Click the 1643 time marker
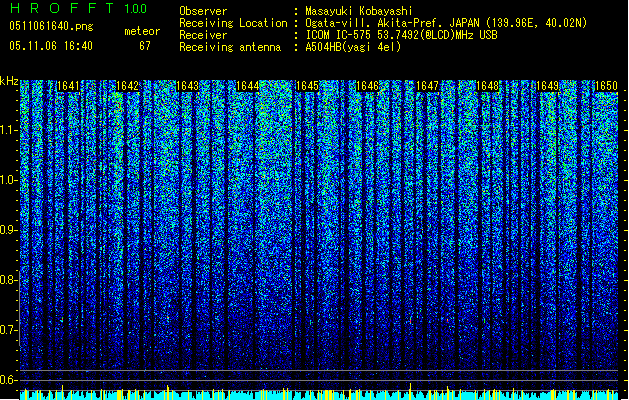Screen dimensions: 629x400 coord(187,86)
